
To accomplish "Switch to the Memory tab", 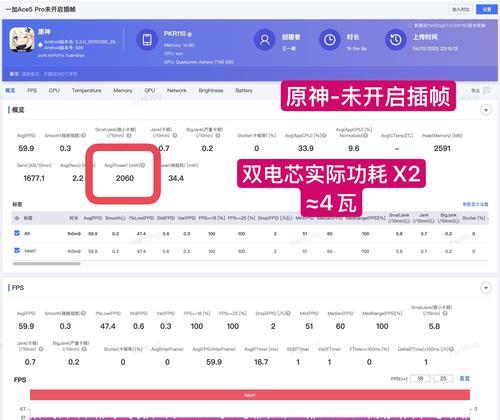I will [x=123, y=90].
